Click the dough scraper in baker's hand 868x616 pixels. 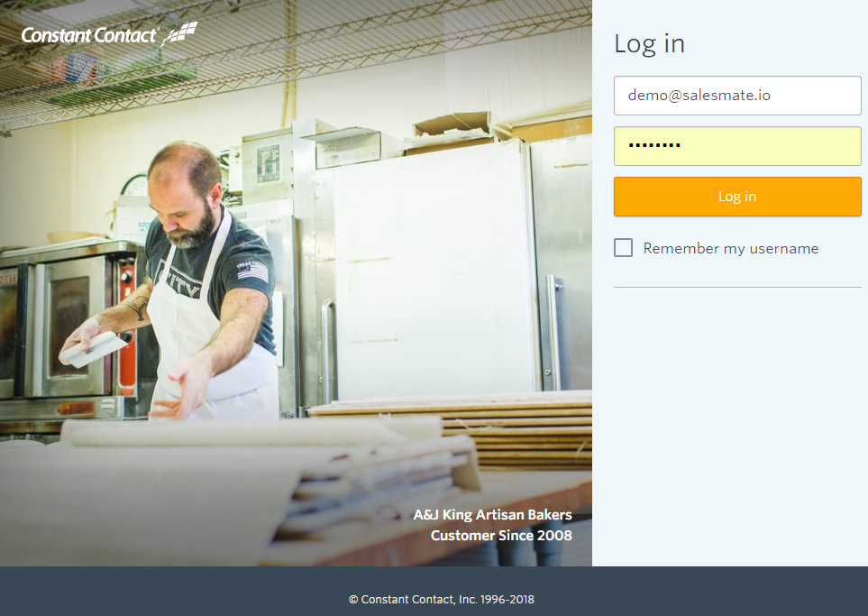94,350
